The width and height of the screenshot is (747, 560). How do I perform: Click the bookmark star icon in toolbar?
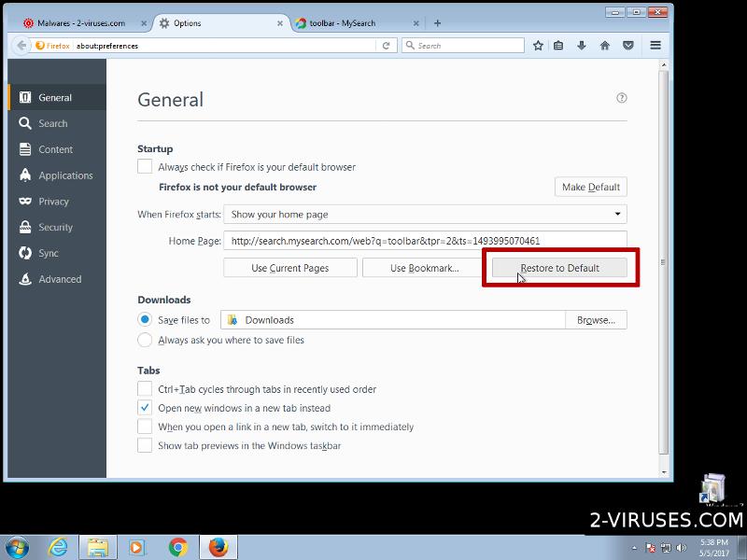click(x=538, y=45)
